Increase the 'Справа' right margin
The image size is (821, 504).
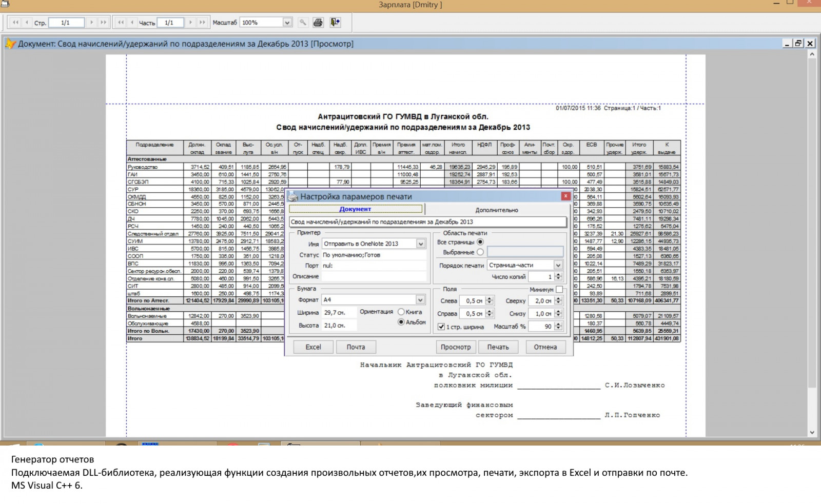[x=490, y=311]
